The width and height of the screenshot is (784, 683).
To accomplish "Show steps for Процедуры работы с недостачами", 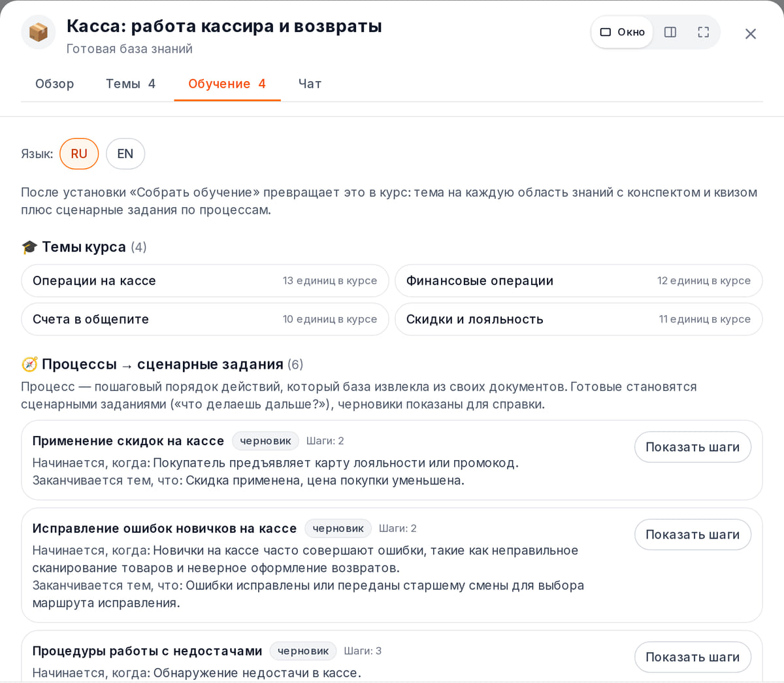I will tap(693, 658).
